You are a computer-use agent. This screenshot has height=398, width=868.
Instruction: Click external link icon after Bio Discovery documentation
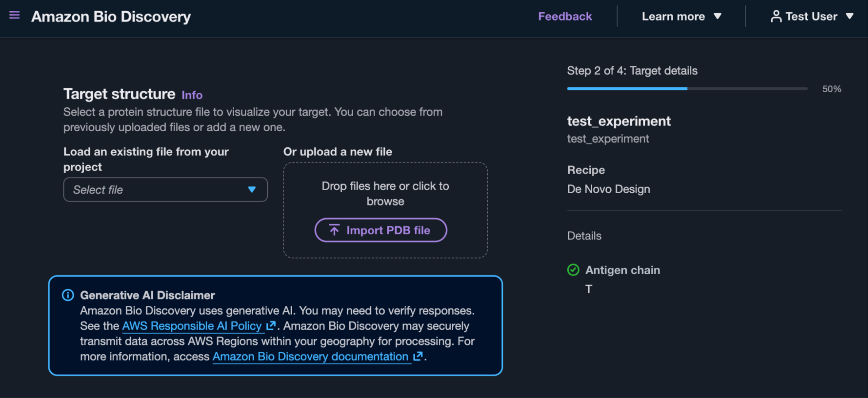pos(418,356)
